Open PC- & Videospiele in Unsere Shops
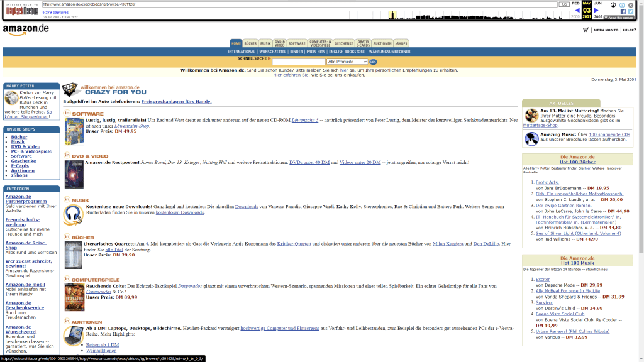 pos(31,151)
